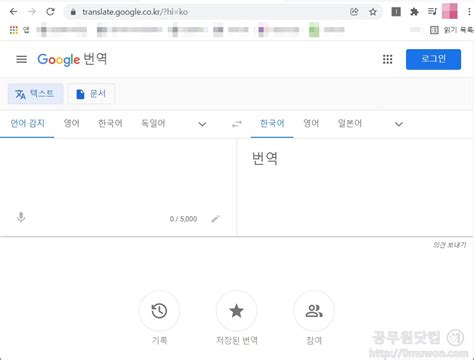Select 영어 as the target language
The height and width of the screenshot is (360, 474).
pos(311,124)
